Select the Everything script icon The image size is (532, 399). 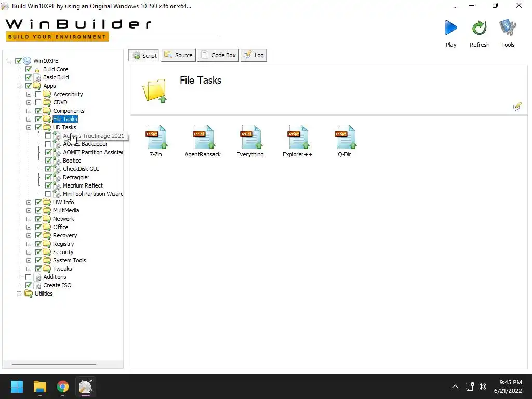251,137
